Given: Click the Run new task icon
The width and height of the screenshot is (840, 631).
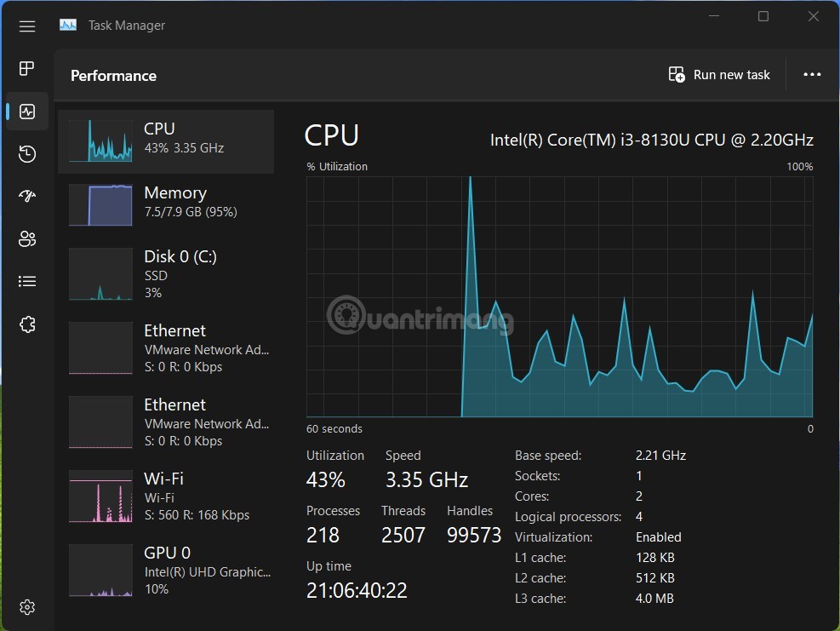Looking at the screenshot, I should click(676, 74).
